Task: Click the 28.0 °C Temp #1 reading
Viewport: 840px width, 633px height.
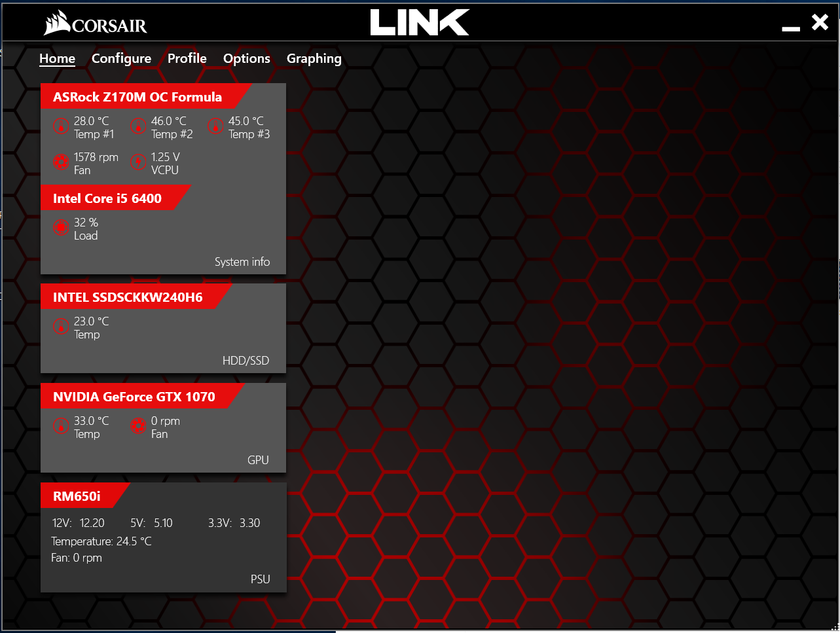Action: pos(94,127)
